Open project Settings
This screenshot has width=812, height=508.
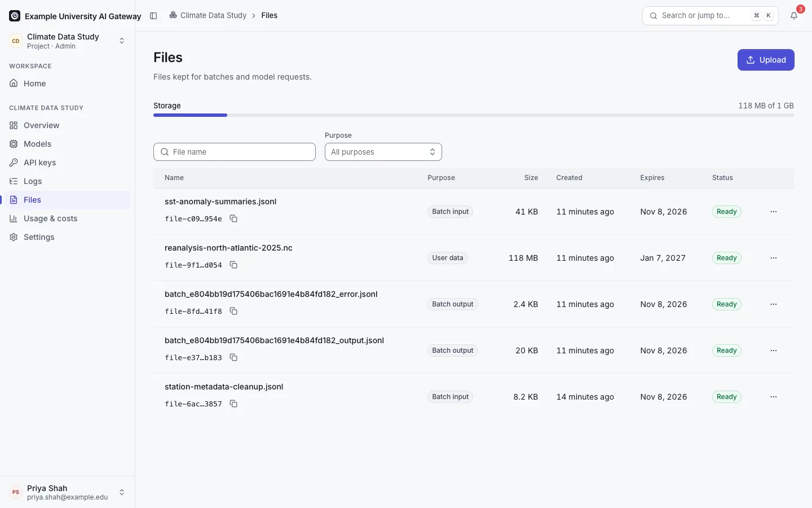(68, 237)
